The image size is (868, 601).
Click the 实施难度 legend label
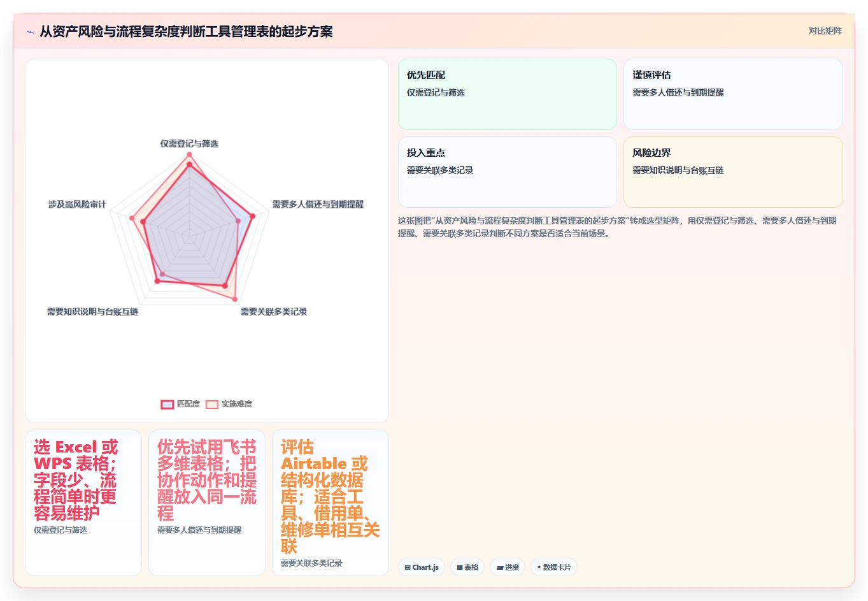pyautogui.click(x=237, y=404)
